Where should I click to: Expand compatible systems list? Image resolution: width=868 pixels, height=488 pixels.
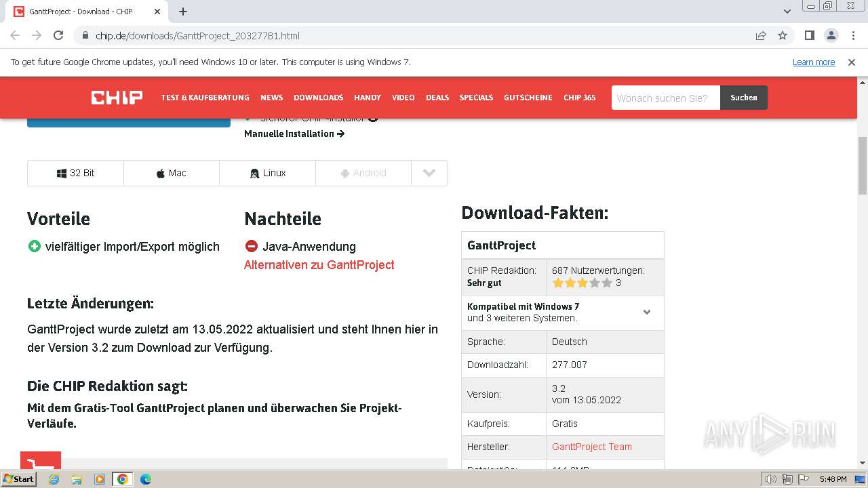[647, 312]
